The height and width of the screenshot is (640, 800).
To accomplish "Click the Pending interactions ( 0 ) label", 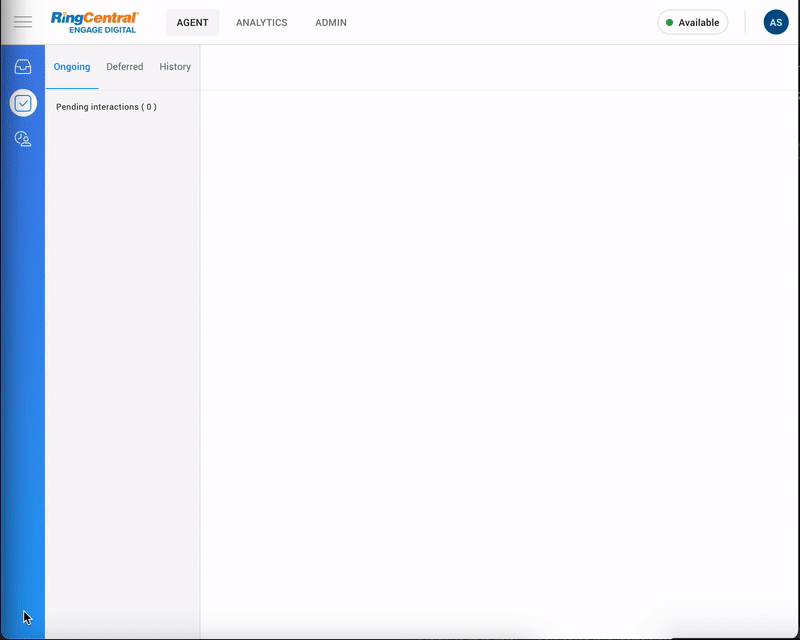I will click(106, 107).
